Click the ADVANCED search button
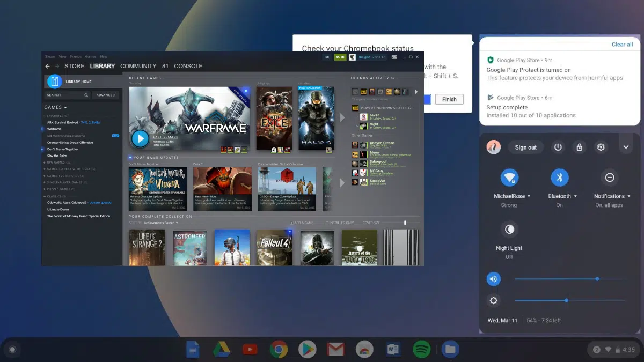The height and width of the screenshot is (362, 644). [x=106, y=95]
